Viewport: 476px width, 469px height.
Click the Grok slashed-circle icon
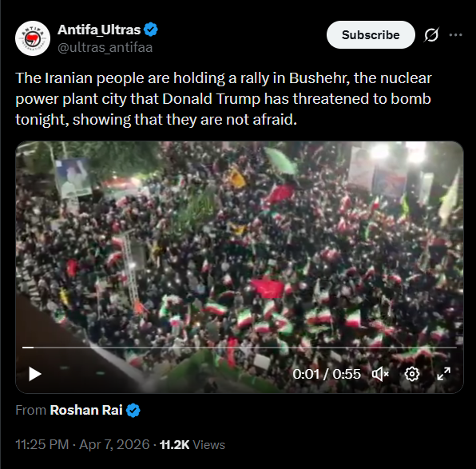pos(431,35)
